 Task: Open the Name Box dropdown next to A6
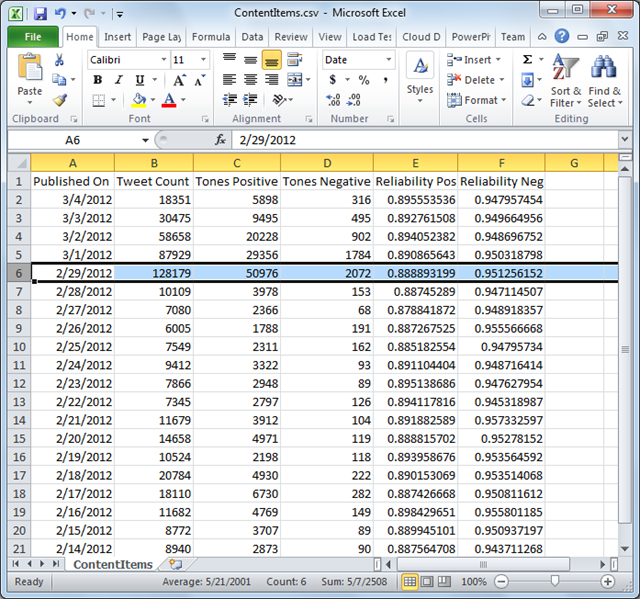click(145, 140)
